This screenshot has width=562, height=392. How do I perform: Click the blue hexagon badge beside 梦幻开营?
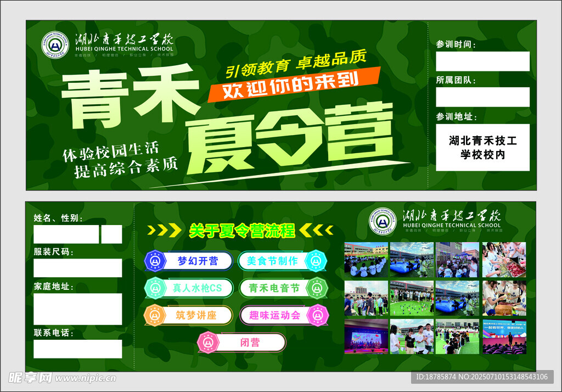[155, 261]
